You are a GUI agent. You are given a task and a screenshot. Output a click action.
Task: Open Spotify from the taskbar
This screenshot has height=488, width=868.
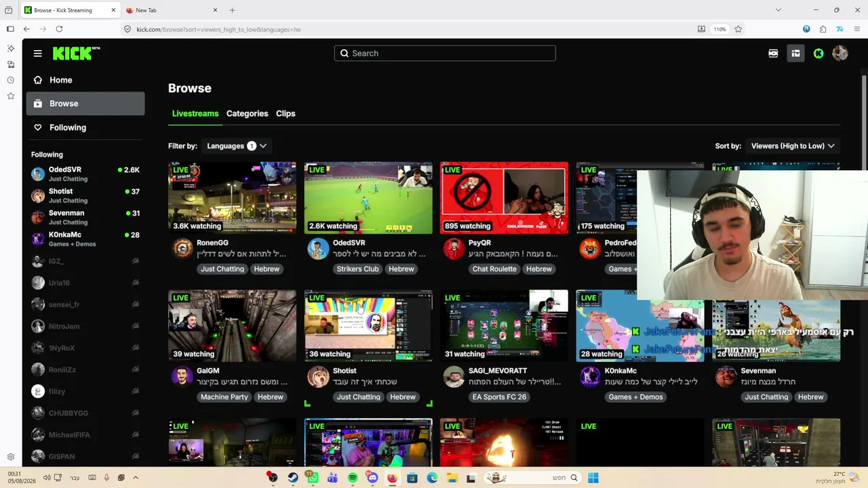(x=353, y=478)
